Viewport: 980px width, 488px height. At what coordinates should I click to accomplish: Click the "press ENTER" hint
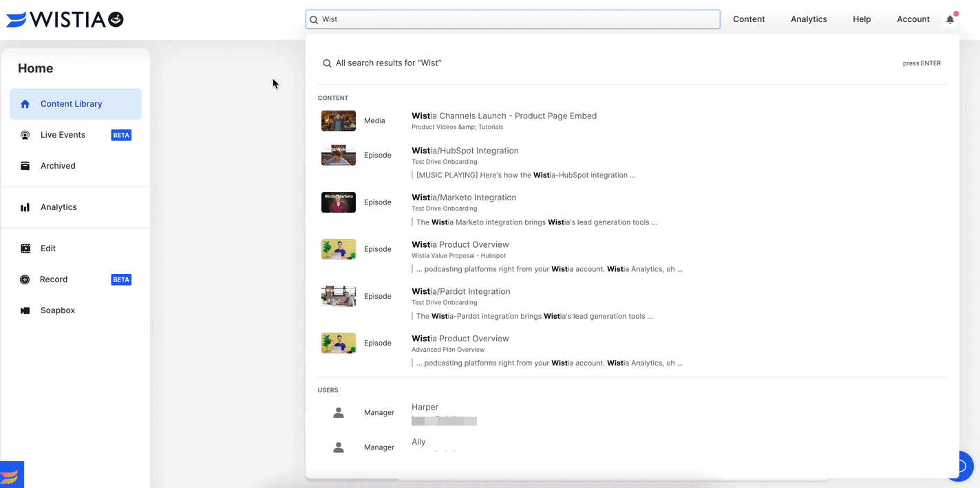922,63
